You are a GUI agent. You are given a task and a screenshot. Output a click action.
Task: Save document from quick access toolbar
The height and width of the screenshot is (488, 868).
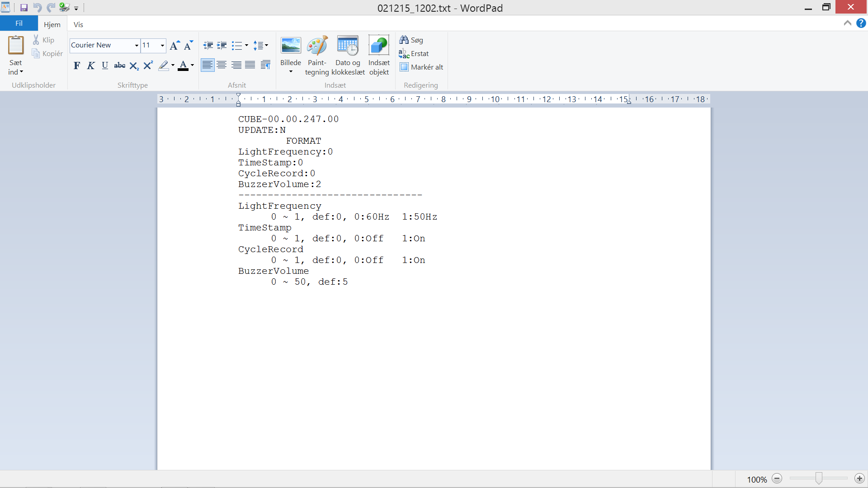(24, 8)
